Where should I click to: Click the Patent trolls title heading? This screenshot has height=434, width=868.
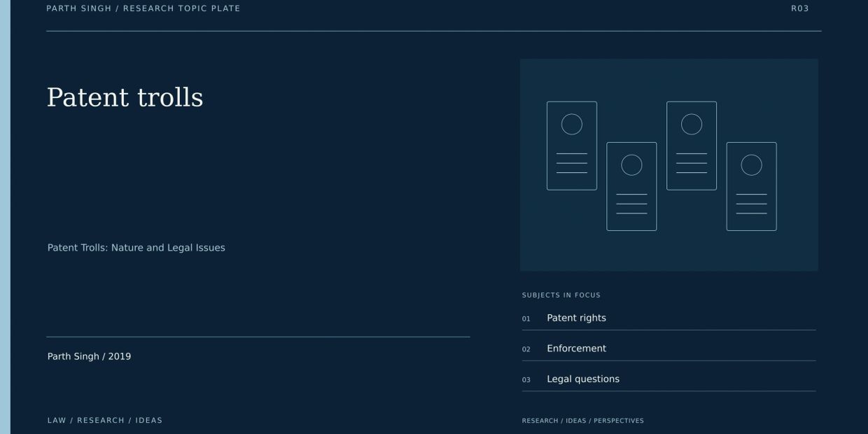pyautogui.click(x=125, y=97)
